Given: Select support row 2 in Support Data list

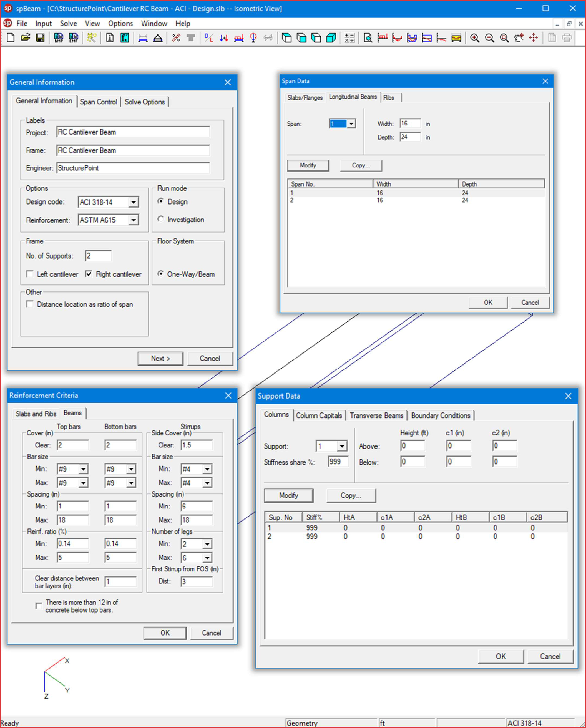Looking at the screenshot, I should click(416, 536).
